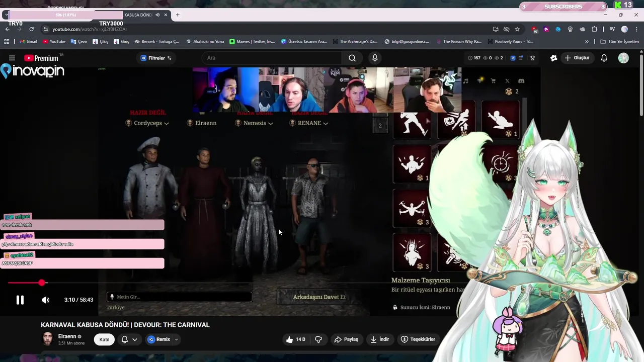
Task: Open the Maeres Twitter bookmark
Action: (253, 42)
